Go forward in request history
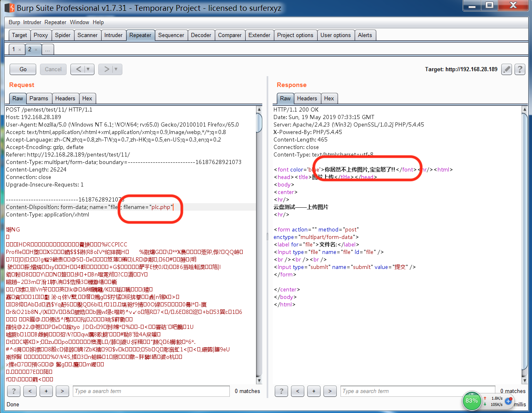532x413 pixels. [107, 69]
